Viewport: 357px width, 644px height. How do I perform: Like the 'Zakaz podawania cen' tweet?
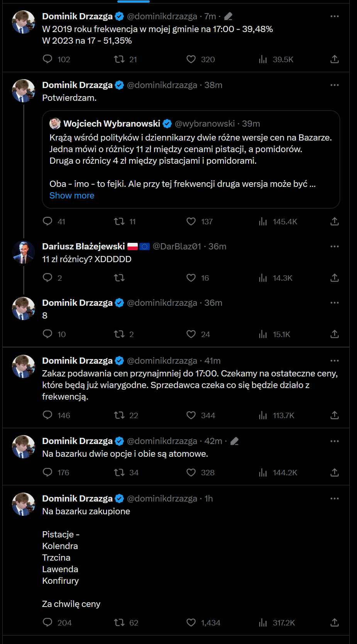click(x=191, y=415)
